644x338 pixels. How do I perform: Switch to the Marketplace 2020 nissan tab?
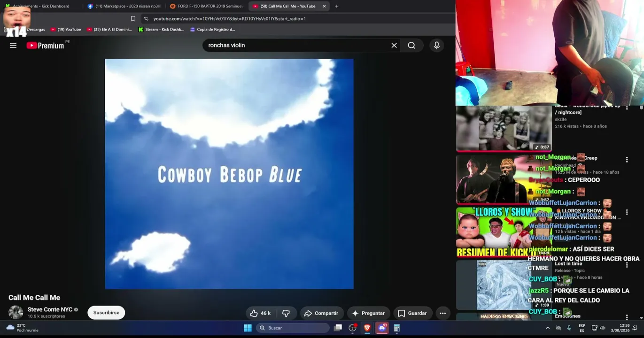124,6
